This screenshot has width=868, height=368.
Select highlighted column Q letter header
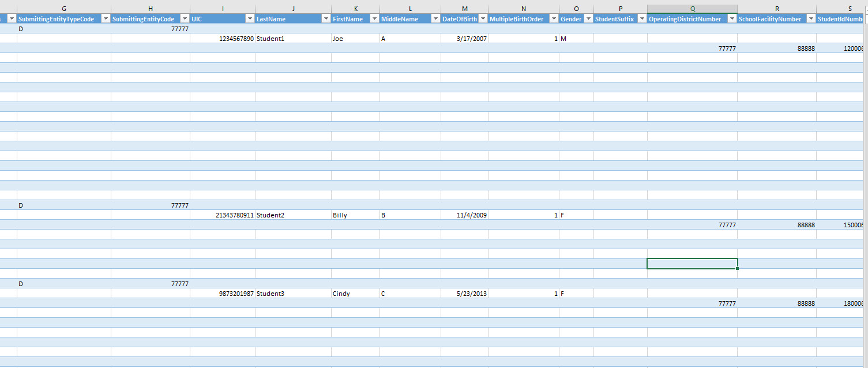pos(692,9)
